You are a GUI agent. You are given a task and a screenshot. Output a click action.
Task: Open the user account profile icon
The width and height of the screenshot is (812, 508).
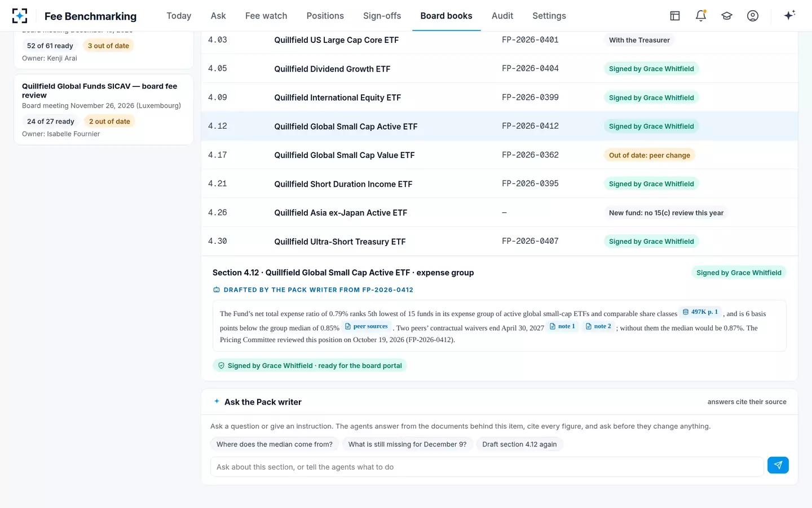pos(753,16)
